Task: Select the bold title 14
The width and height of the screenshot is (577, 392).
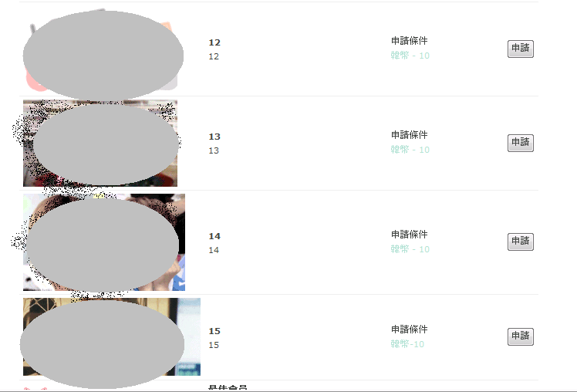Action: (214, 236)
